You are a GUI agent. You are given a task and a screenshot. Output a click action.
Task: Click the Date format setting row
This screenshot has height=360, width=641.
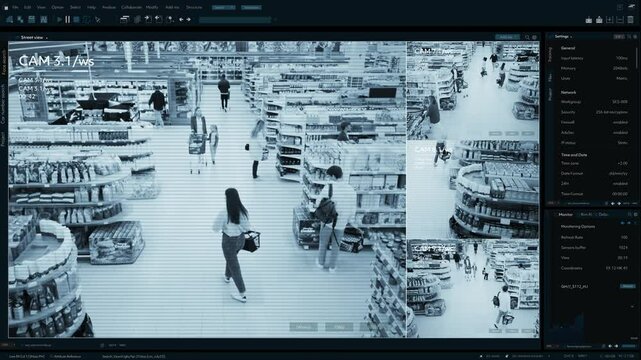pos(594,174)
